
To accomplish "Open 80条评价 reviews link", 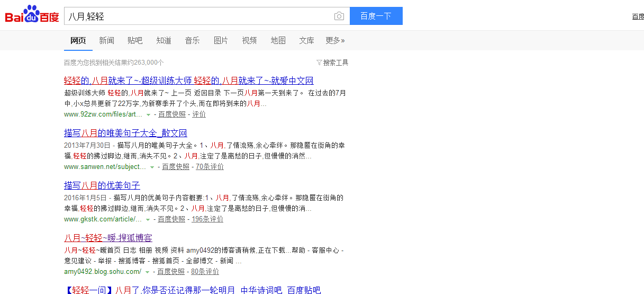I will 205,271.
